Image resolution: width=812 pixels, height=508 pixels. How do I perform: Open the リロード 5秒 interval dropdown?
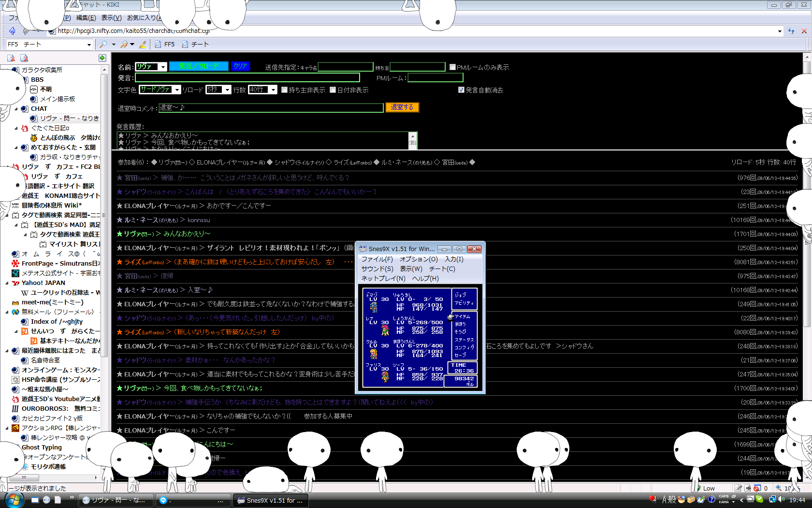click(227, 90)
